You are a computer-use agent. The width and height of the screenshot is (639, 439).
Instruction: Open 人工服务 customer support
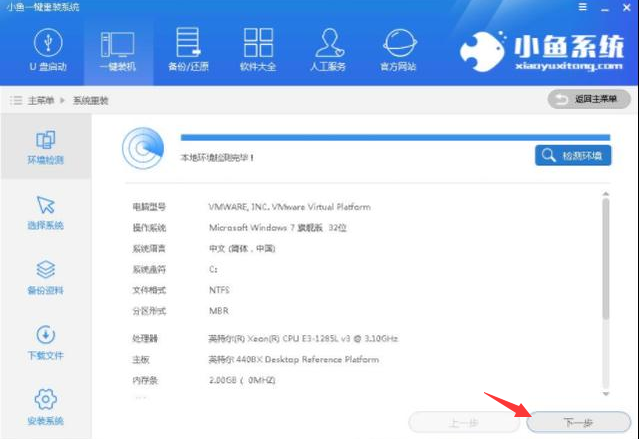(x=329, y=50)
